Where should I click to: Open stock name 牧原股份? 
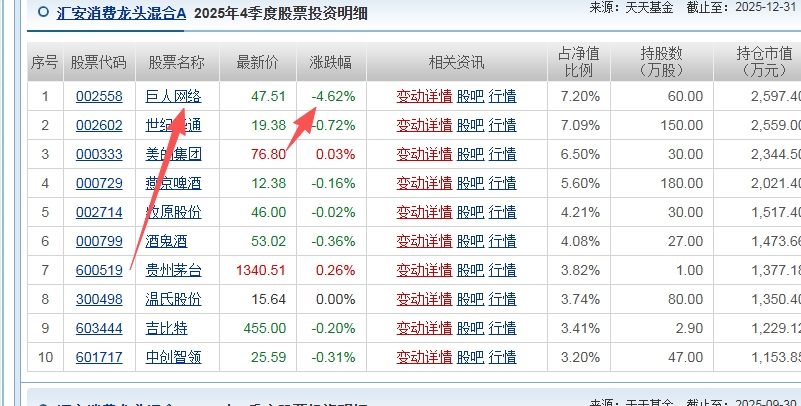174,212
